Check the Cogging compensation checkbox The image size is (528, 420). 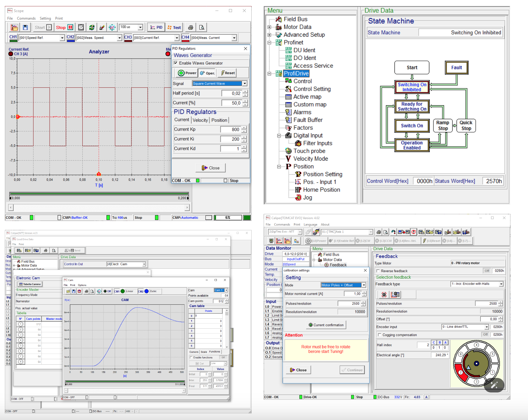(x=379, y=335)
